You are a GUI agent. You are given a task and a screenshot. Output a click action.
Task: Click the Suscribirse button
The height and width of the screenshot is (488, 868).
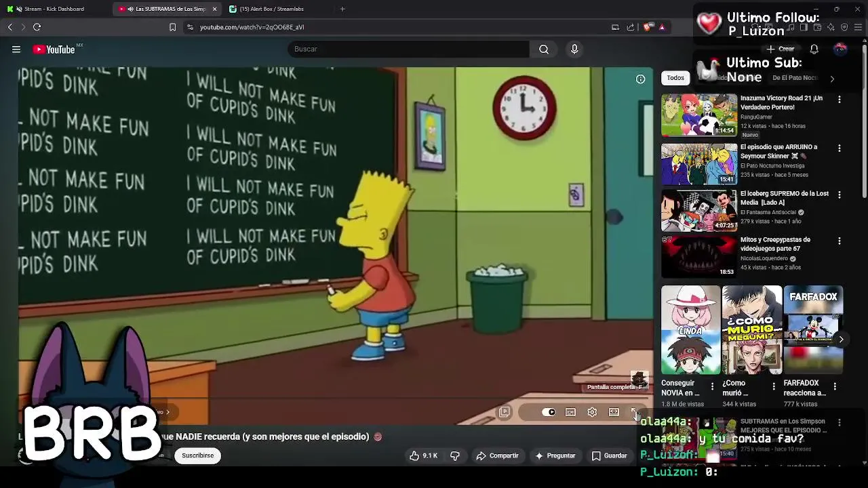pyautogui.click(x=197, y=455)
